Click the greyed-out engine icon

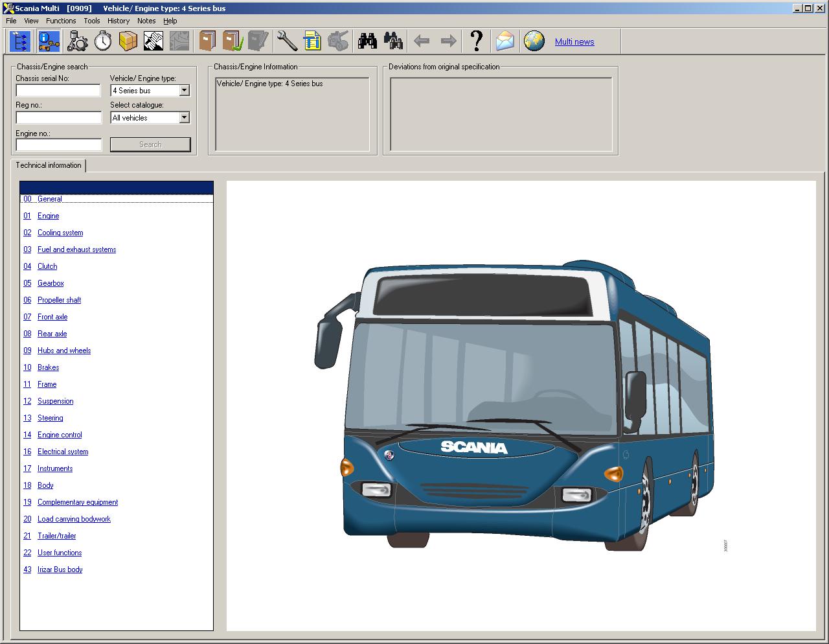coord(338,41)
